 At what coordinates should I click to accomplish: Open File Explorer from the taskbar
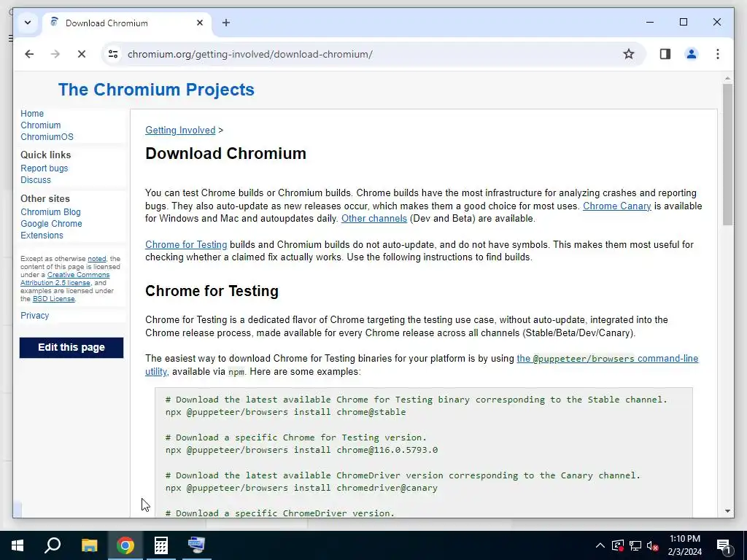(90, 545)
